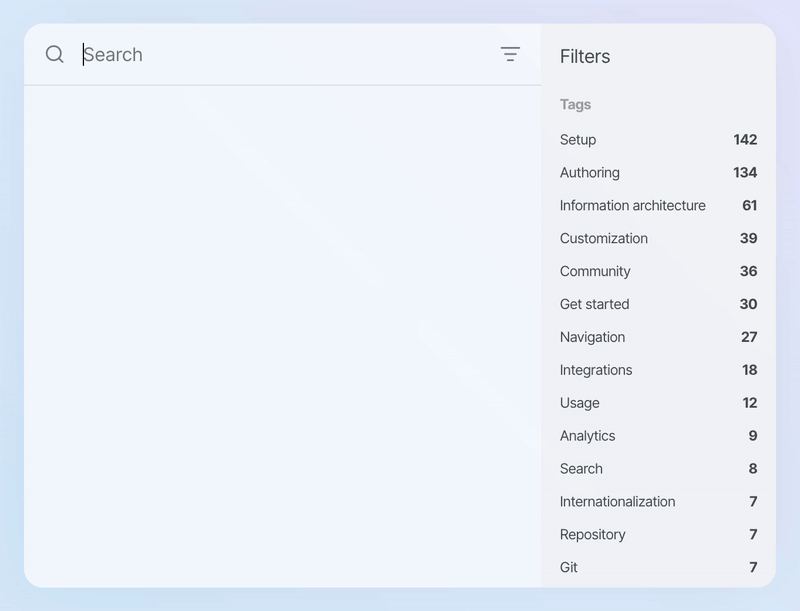This screenshot has height=611, width=800.
Task: Click the Setup count 142
Action: pyautogui.click(x=745, y=140)
